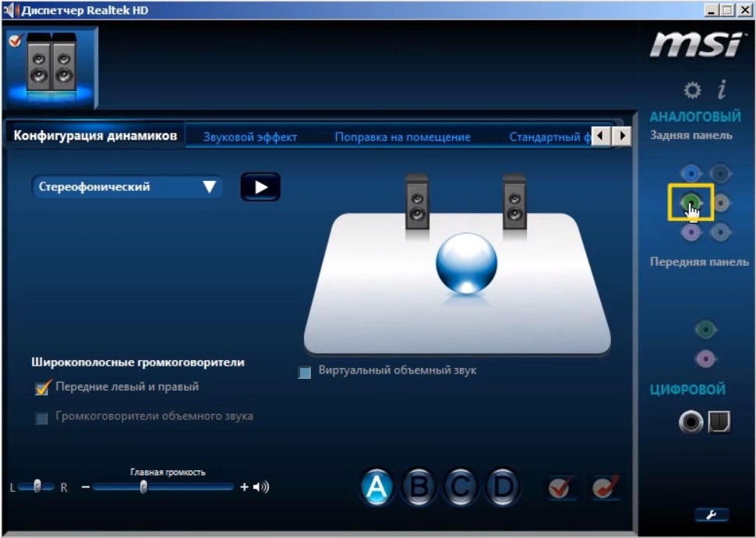The image size is (756, 538).
Task: Select preset A
Action: tap(376, 487)
